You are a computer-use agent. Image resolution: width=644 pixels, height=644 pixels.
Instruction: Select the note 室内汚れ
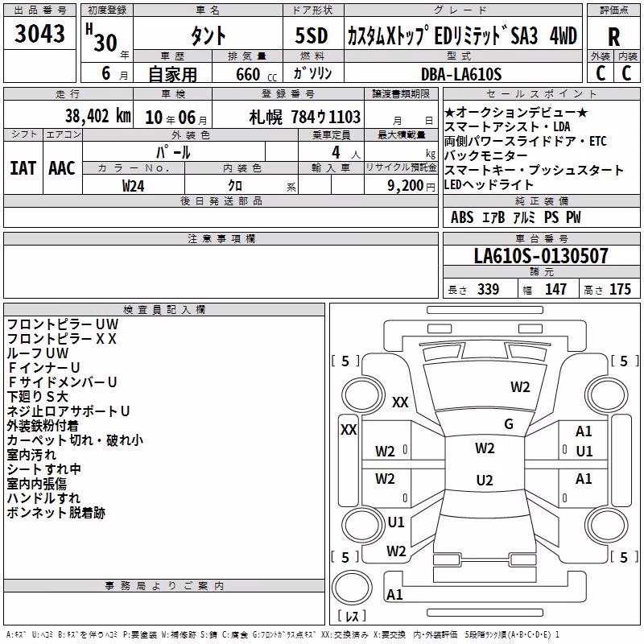tap(31, 455)
